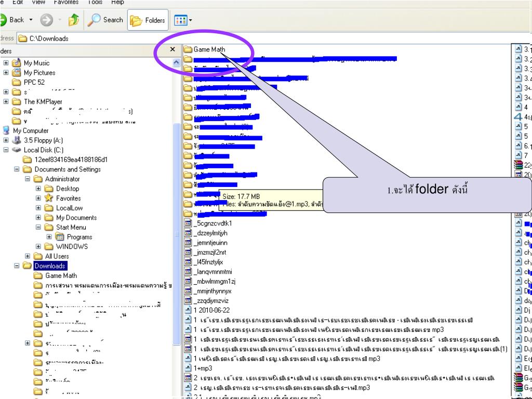Screen dimensions: 532x399
Task: Expand the Desktop folder node
Action: coord(38,189)
